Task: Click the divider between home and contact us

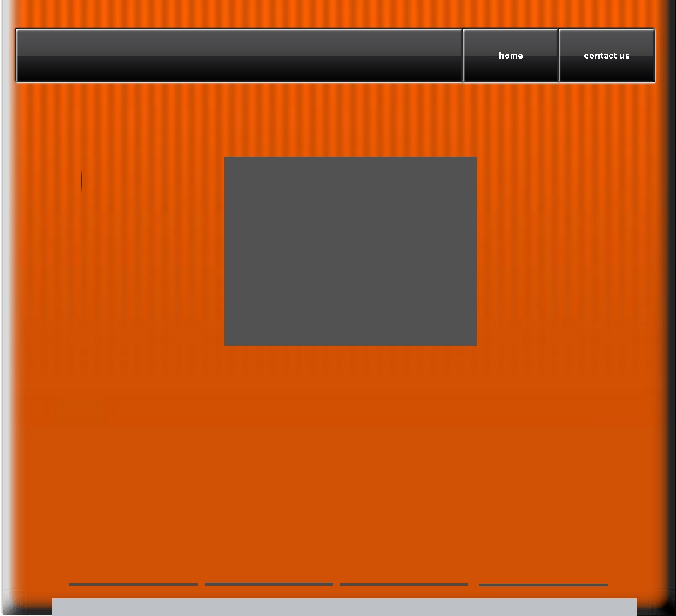Action: (x=558, y=56)
